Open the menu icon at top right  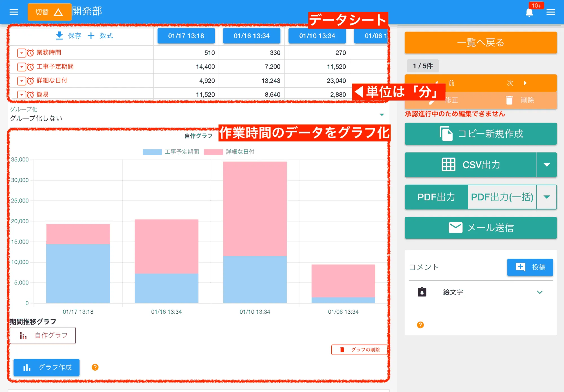(551, 12)
